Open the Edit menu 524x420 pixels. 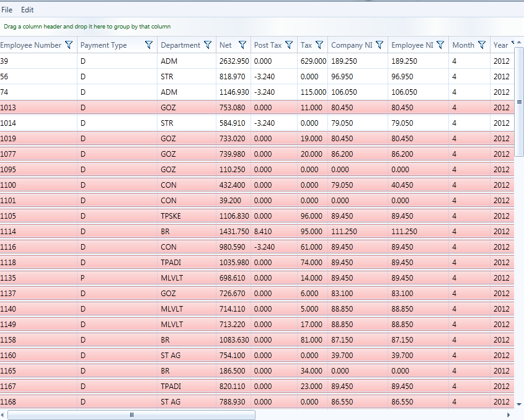[27, 10]
